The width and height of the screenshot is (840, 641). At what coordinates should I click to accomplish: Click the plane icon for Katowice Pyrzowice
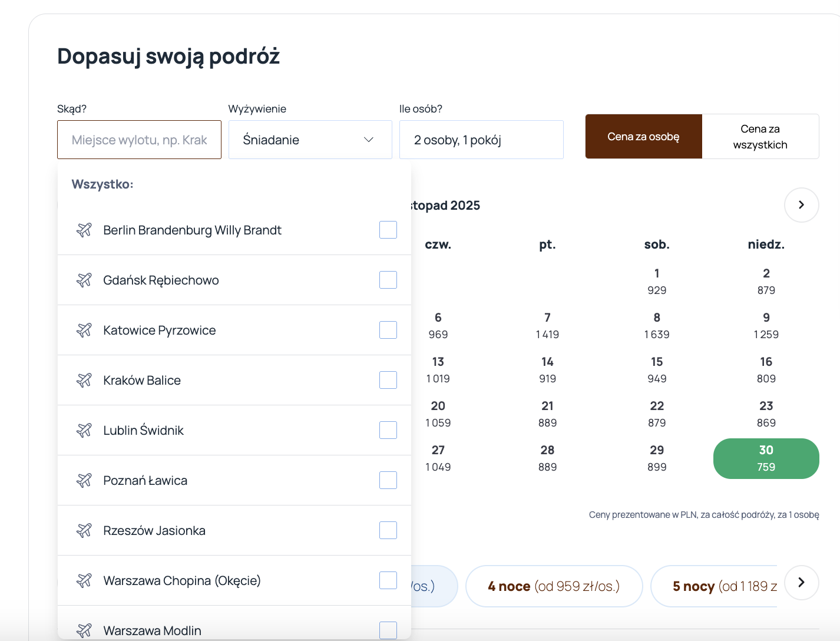coord(84,330)
